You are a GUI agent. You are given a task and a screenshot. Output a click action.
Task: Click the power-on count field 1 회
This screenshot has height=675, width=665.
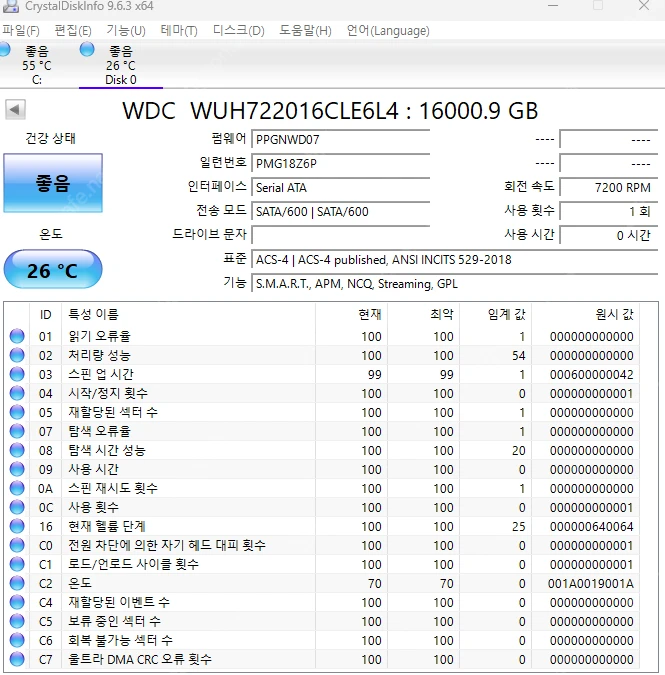point(609,211)
